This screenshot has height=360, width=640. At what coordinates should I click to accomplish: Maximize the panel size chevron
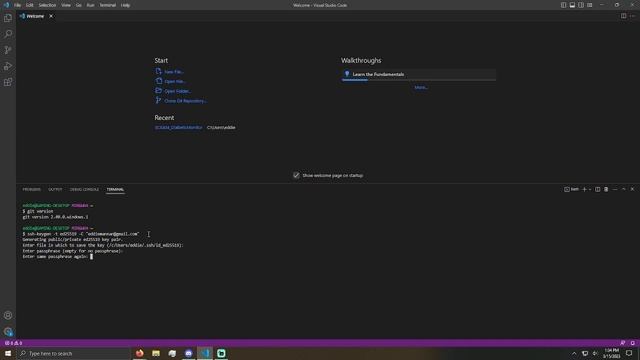coord(624,189)
